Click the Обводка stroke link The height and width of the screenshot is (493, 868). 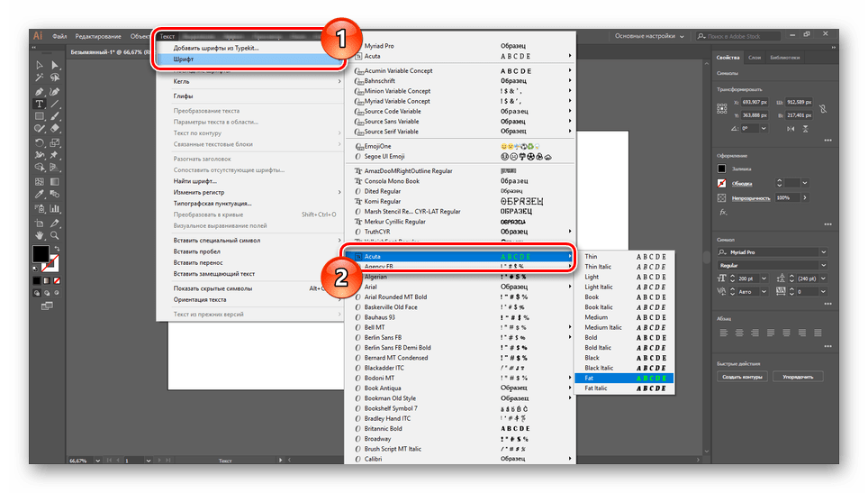click(x=742, y=183)
